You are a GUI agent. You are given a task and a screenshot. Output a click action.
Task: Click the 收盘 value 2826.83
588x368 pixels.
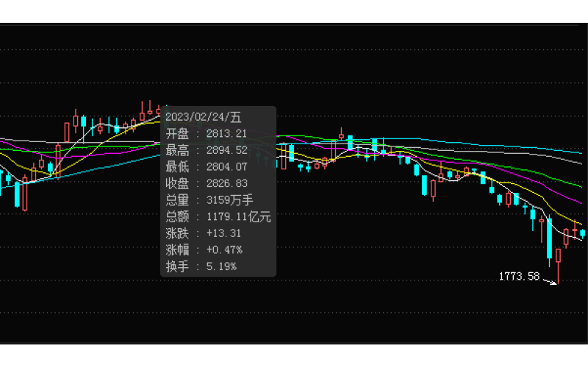(226, 183)
